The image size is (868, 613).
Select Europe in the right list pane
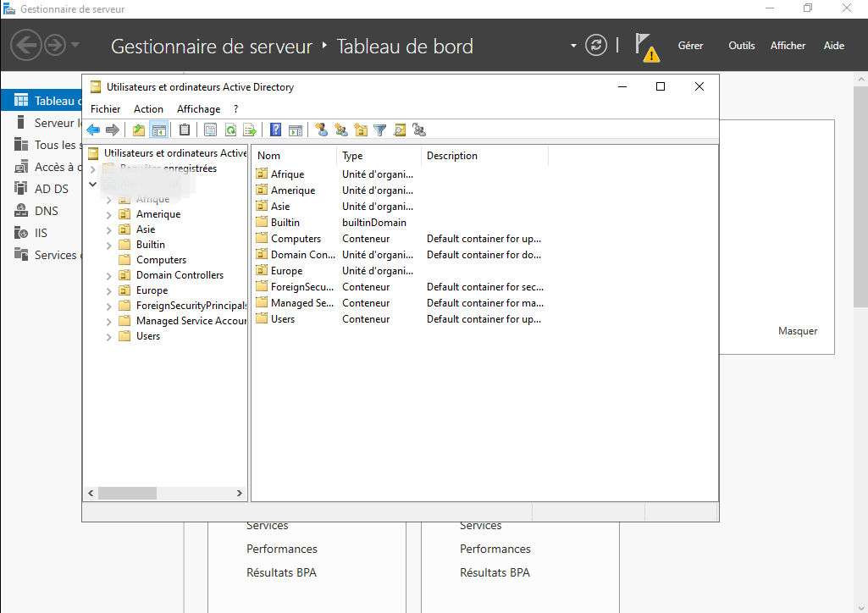[x=286, y=271]
